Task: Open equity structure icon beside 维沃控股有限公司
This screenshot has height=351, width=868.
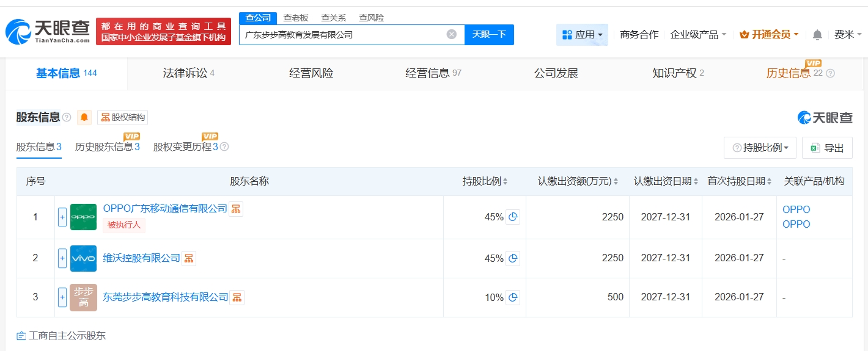Action: pos(189,258)
